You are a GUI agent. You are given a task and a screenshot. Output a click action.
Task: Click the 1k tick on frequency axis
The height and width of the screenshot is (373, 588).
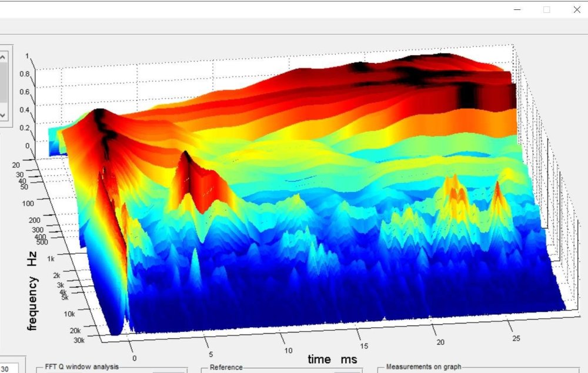click(x=50, y=259)
